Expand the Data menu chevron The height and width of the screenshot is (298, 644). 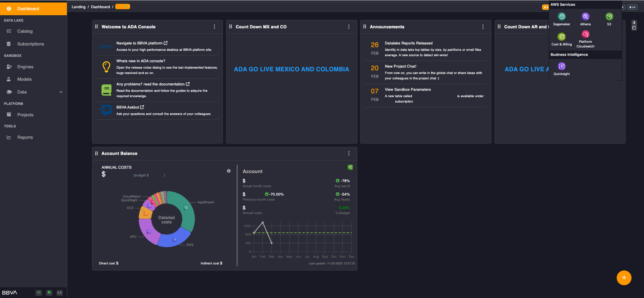(61, 92)
